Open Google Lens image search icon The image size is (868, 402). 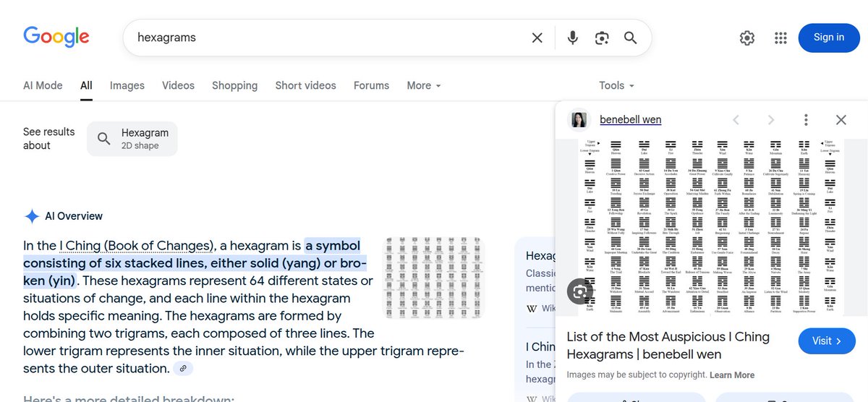click(x=602, y=38)
